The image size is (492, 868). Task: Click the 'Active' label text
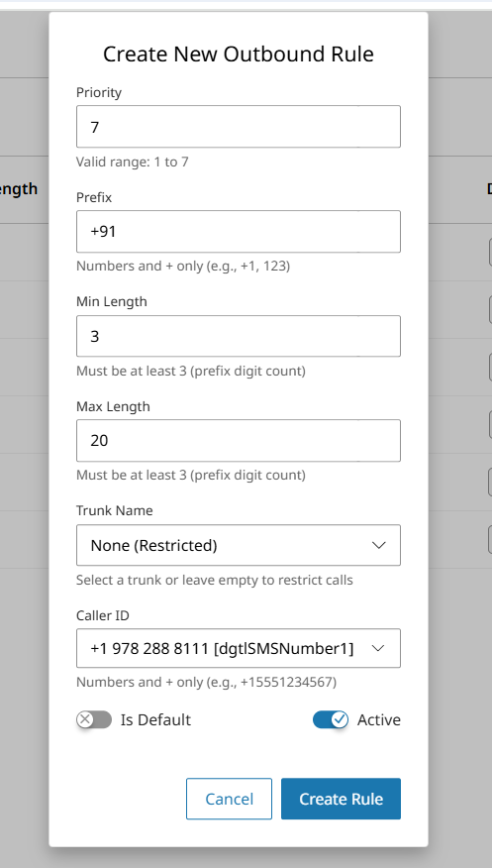tap(379, 719)
